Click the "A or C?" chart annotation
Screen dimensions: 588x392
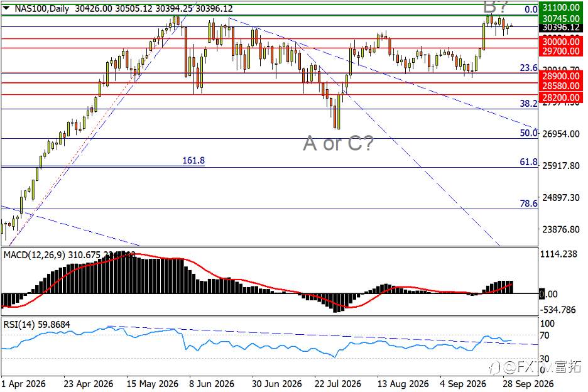[x=338, y=143]
